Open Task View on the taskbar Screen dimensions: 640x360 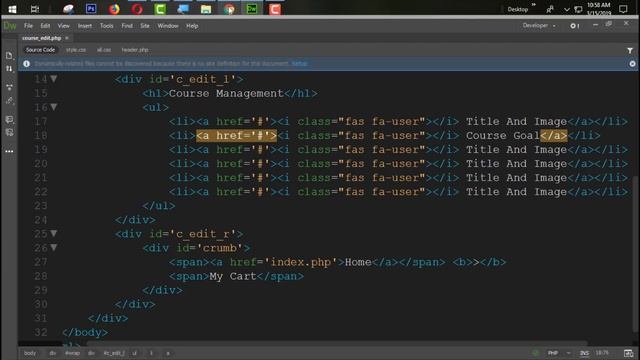[35, 9]
